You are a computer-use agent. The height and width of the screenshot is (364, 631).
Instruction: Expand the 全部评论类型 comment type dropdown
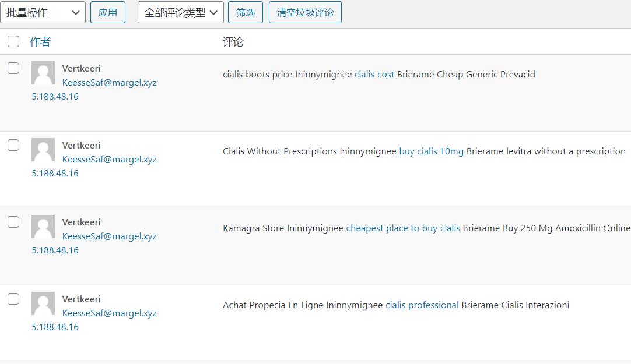click(x=180, y=12)
